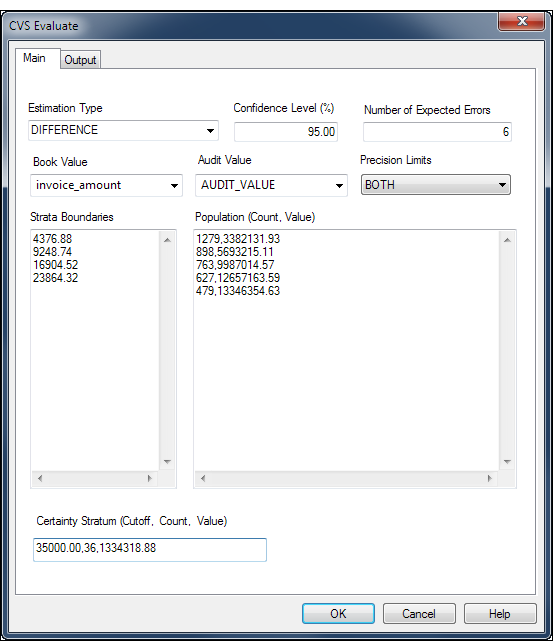
Task: Click the Certainty Stratum input field
Action: pos(150,549)
